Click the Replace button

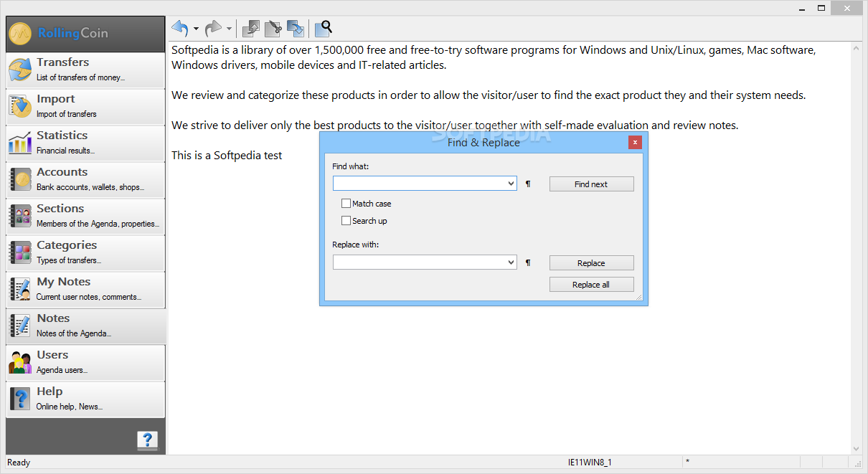[x=592, y=263]
